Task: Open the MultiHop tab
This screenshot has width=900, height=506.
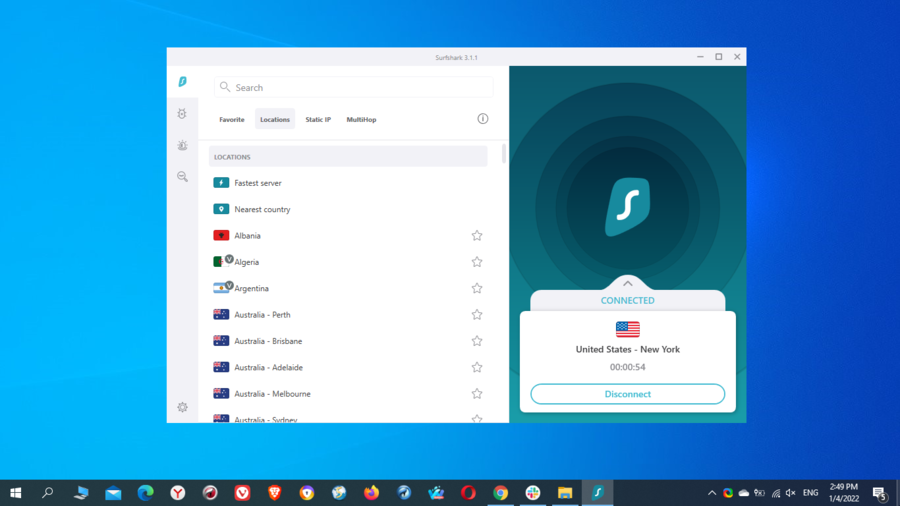Action: (361, 120)
